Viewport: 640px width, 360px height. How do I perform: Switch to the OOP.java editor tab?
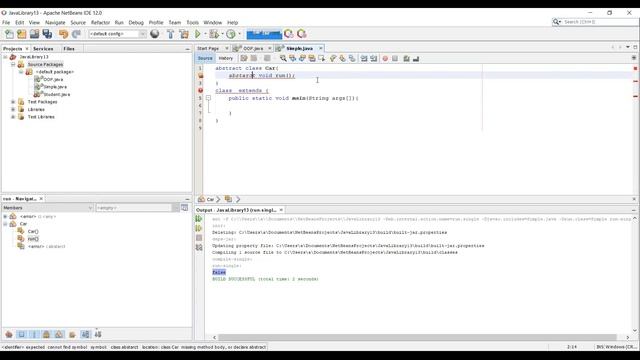point(253,48)
